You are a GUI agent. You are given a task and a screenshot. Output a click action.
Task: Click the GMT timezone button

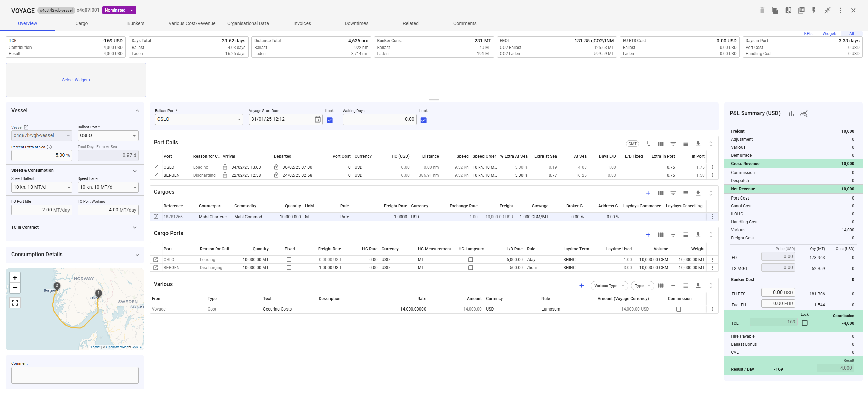click(632, 144)
